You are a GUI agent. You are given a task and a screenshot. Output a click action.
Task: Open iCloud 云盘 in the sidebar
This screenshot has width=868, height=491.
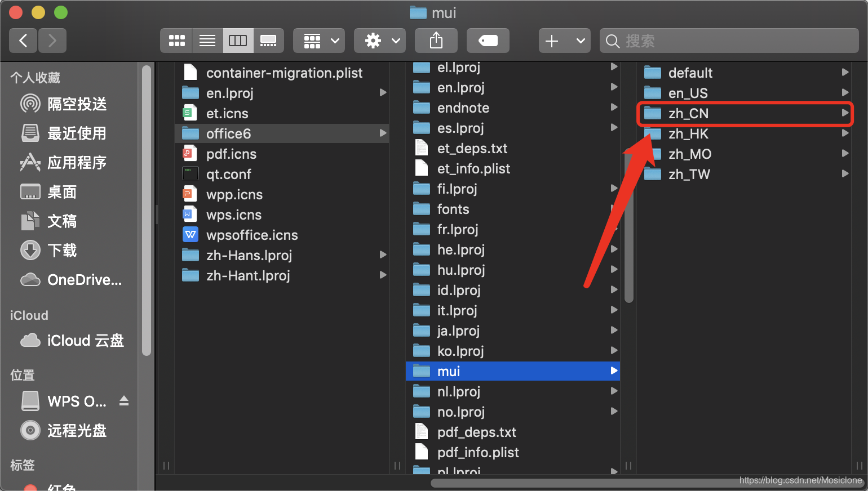click(73, 341)
